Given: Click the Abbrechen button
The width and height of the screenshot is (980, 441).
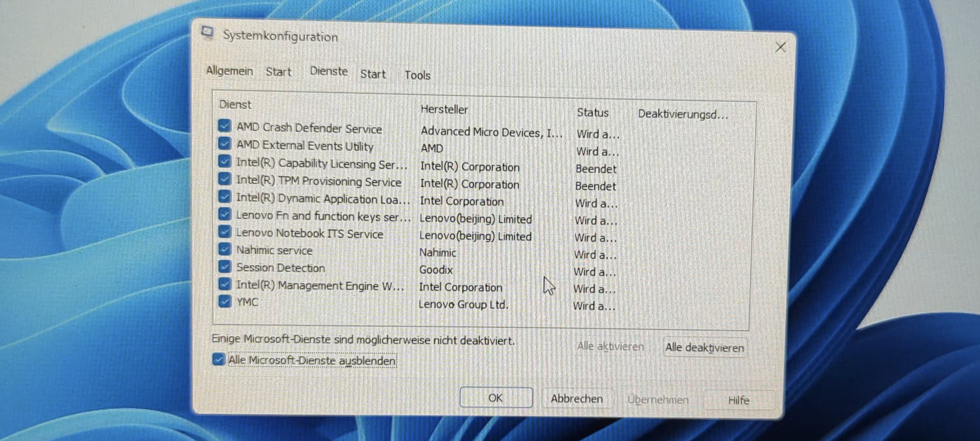Looking at the screenshot, I should (x=577, y=399).
